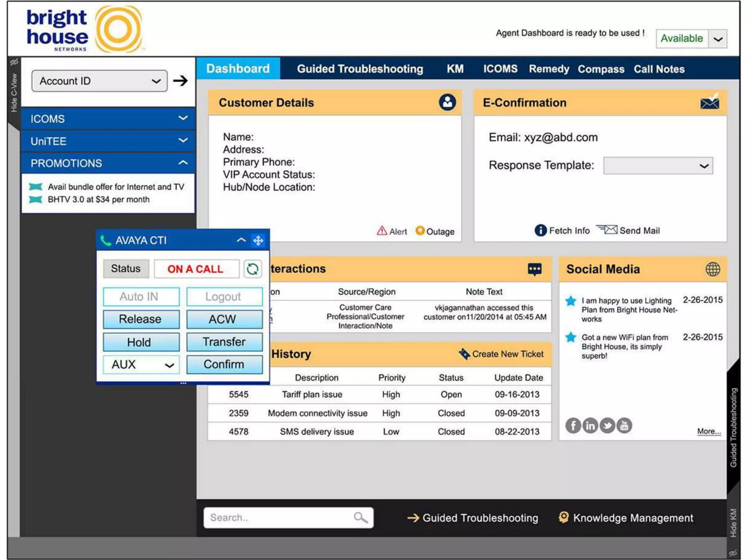Expand the UniTEE sidebar section
747x560 pixels.
click(x=108, y=141)
